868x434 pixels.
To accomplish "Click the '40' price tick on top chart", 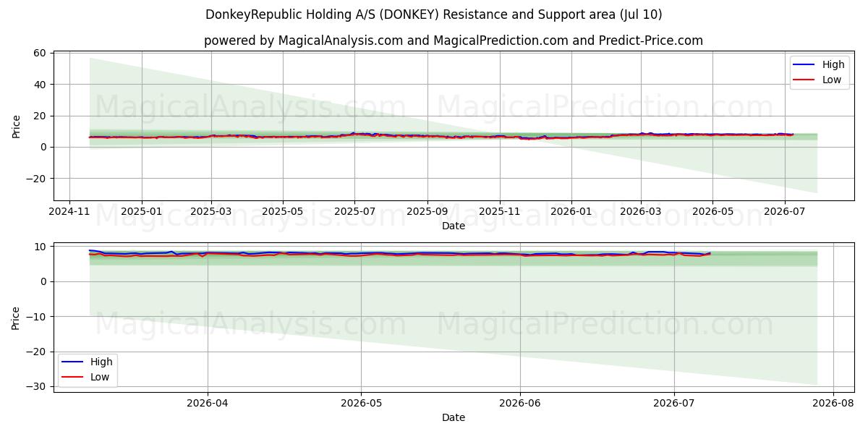I will [40, 85].
